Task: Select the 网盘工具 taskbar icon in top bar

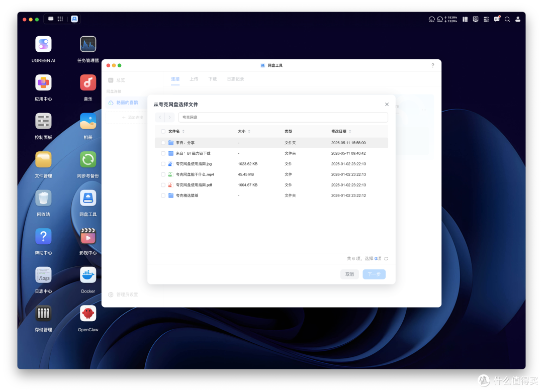Action: pyautogui.click(x=74, y=19)
